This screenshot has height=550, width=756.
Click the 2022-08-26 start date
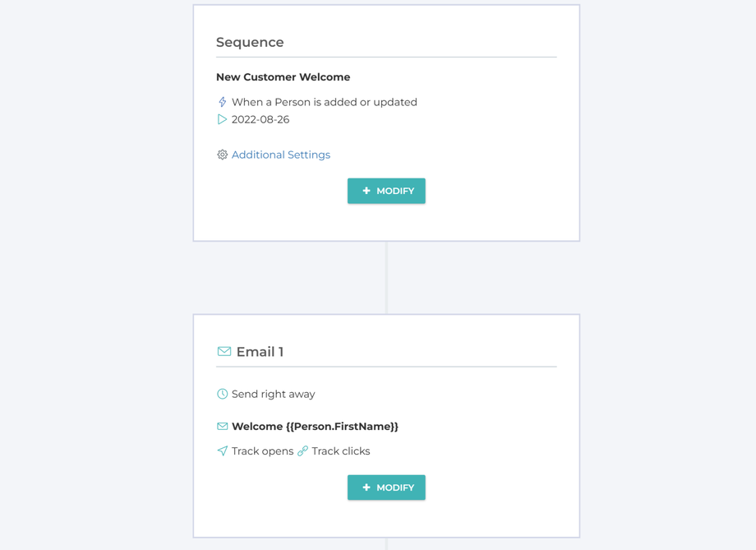point(260,119)
